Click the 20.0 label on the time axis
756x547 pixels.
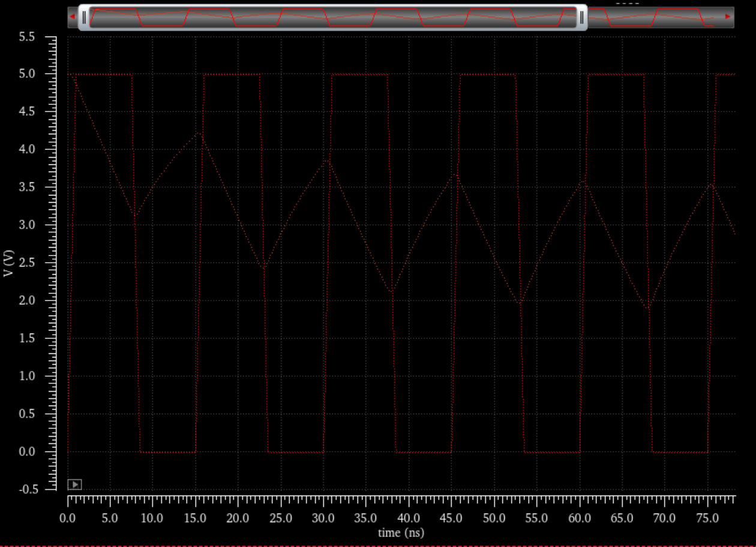(x=238, y=518)
